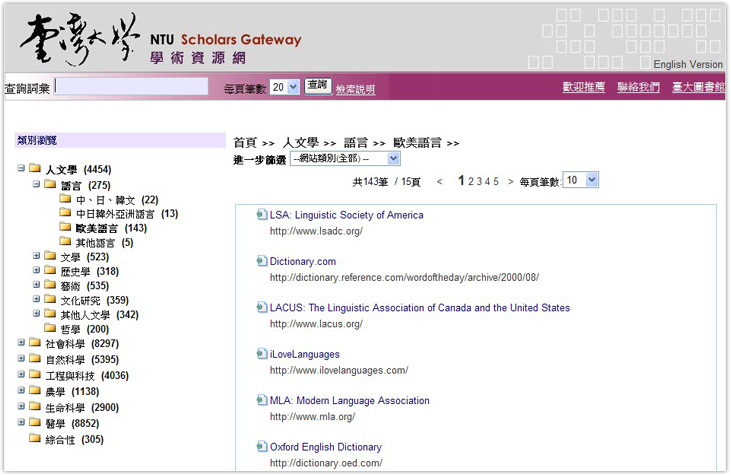Click the folder icon for 工程與科技
Screen dimensions: 731x476
click(x=34, y=374)
